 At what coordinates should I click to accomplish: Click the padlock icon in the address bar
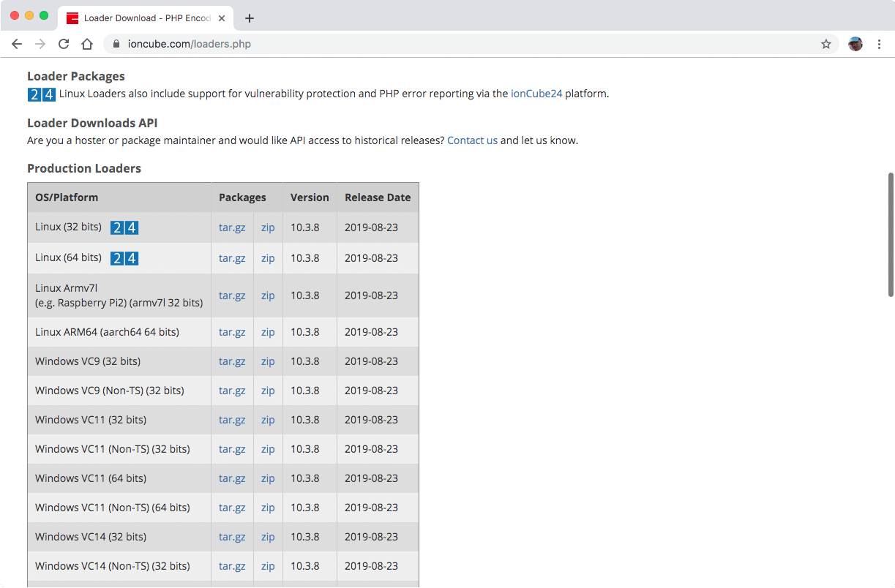[x=116, y=44]
